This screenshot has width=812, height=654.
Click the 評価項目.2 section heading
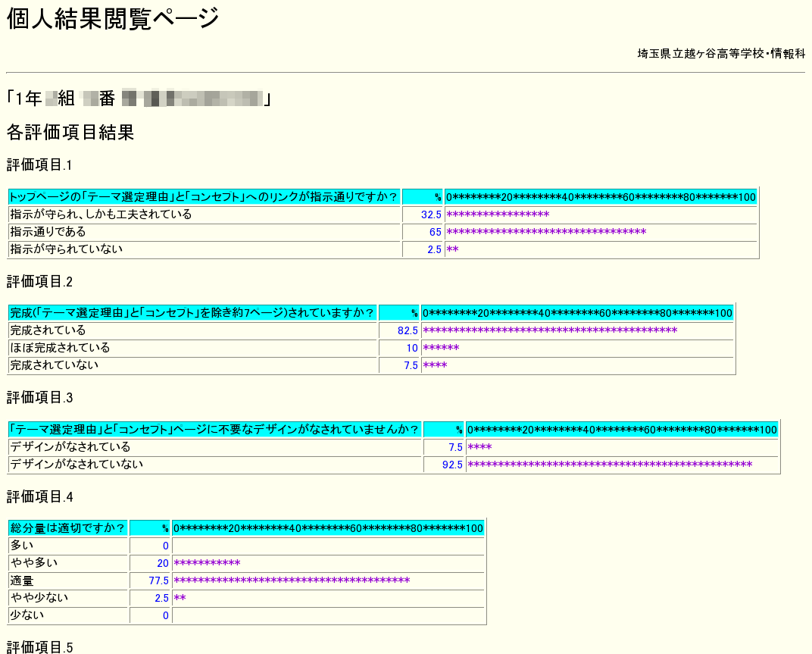click(x=39, y=282)
